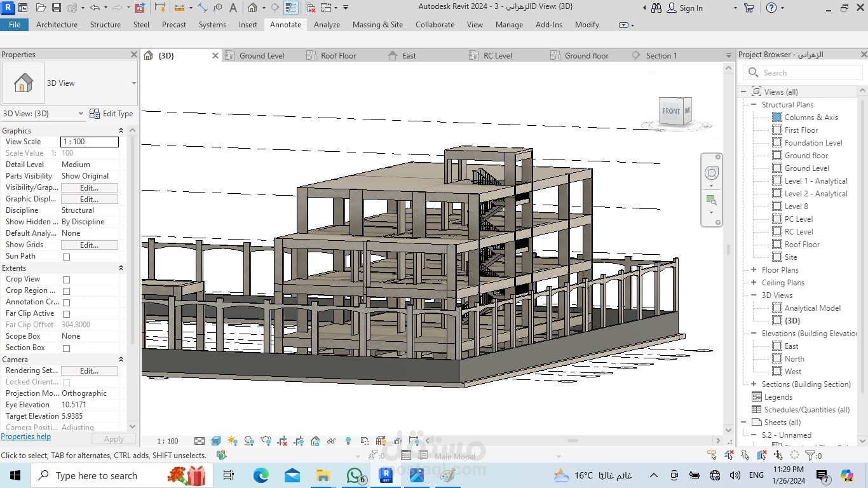
Task: Click the Sun Path icon in view control bar
Action: click(233, 441)
